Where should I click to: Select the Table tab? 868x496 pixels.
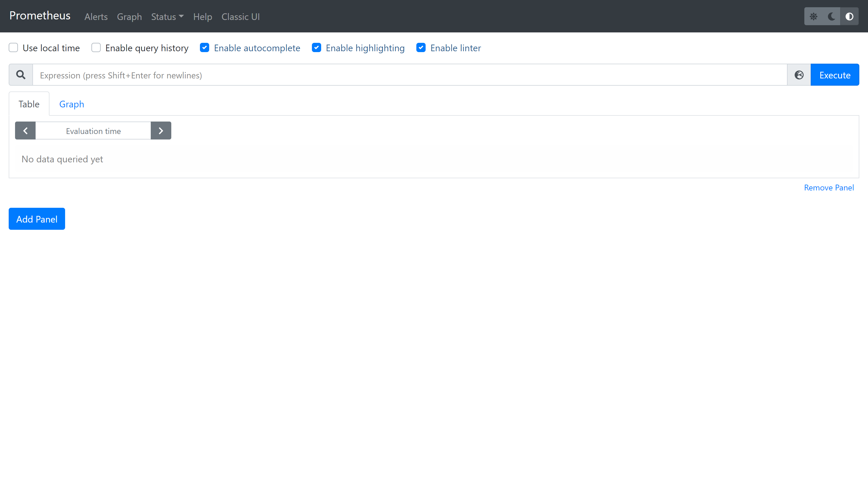point(29,104)
